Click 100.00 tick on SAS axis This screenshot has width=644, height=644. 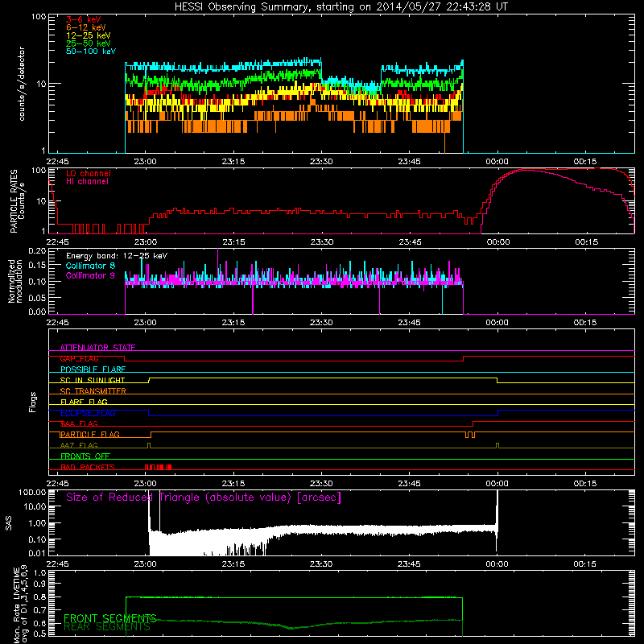32,492
